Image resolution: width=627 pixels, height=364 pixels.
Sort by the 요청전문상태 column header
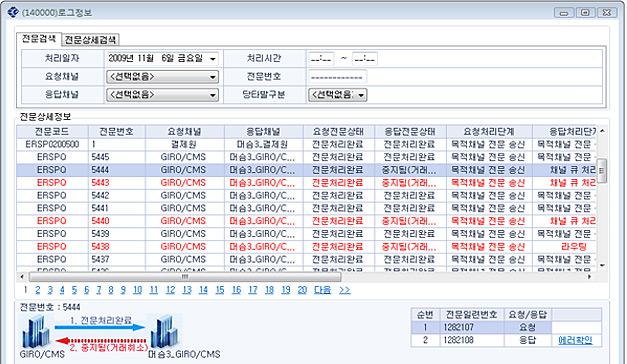338,132
